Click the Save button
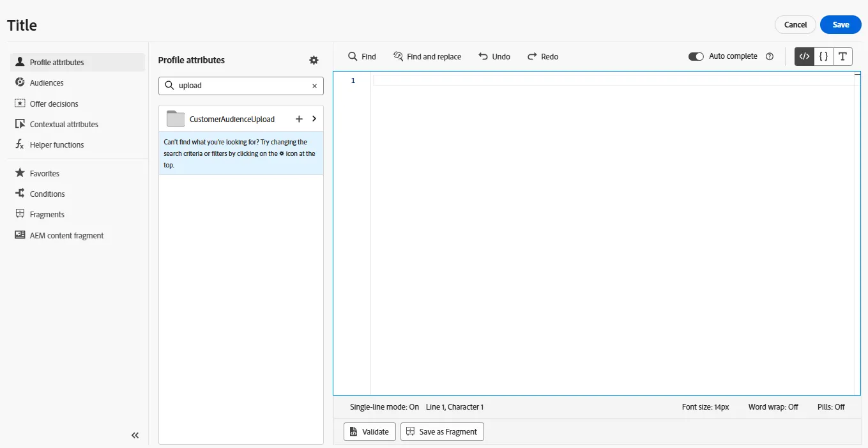Viewport: 868px width, 448px height. [x=841, y=24]
